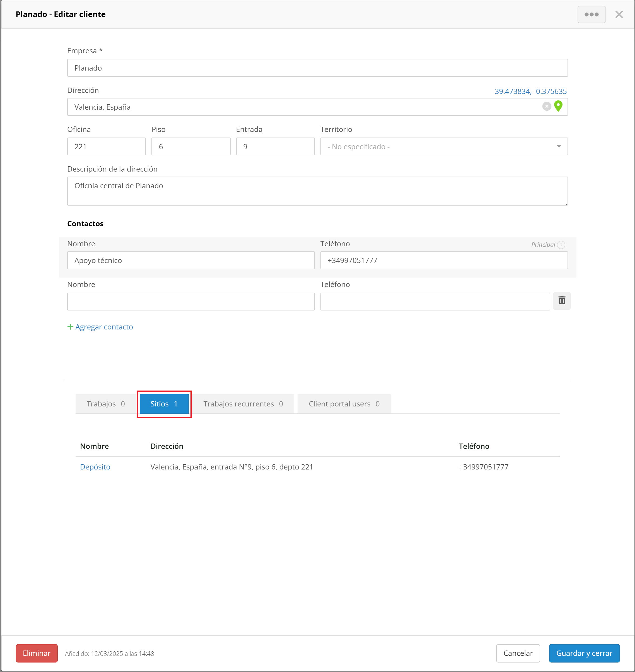635x672 pixels.
Task: Click the empty second Teléfono field
Action: [434, 301]
